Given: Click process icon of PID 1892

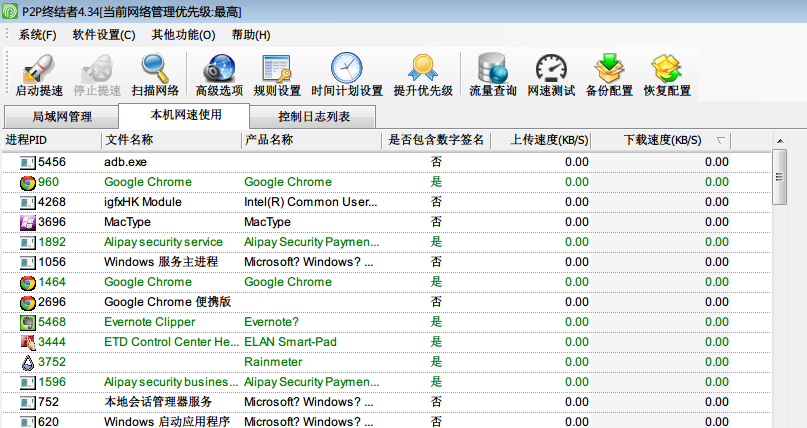Looking at the screenshot, I should click(28, 243).
